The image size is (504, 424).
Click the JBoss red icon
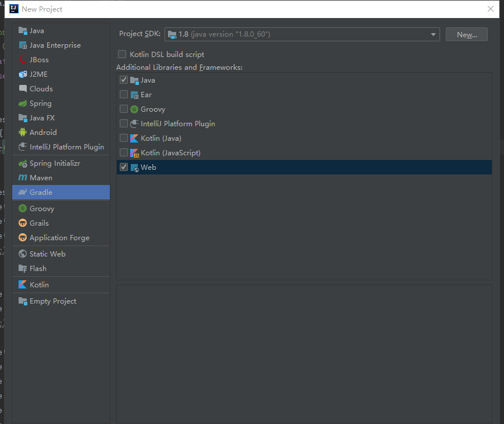[x=23, y=60]
